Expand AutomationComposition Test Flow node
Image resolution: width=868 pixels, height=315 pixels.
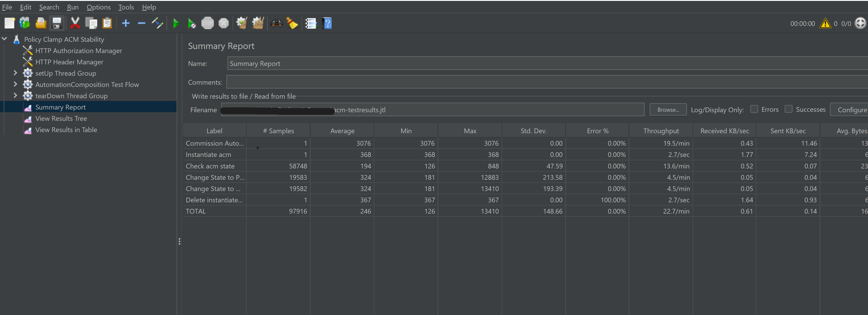[15, 84]
